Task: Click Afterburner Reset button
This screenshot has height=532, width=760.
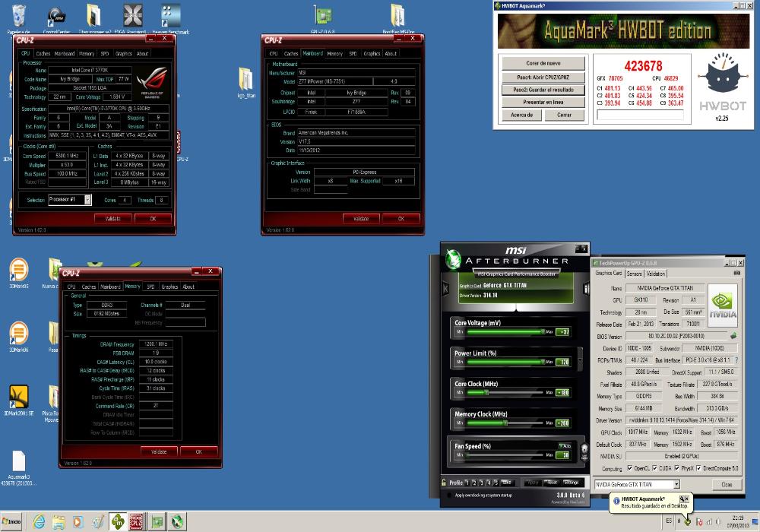Action: point(552,482)
